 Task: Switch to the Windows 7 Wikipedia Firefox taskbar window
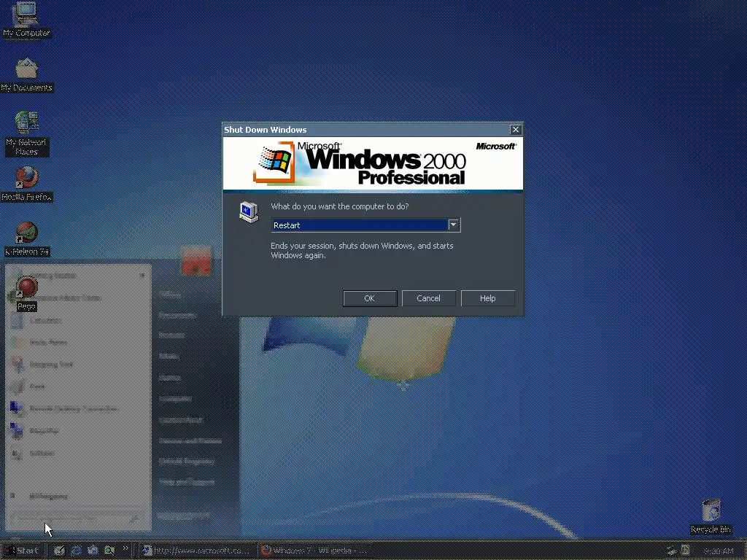(x=315, y=551)
